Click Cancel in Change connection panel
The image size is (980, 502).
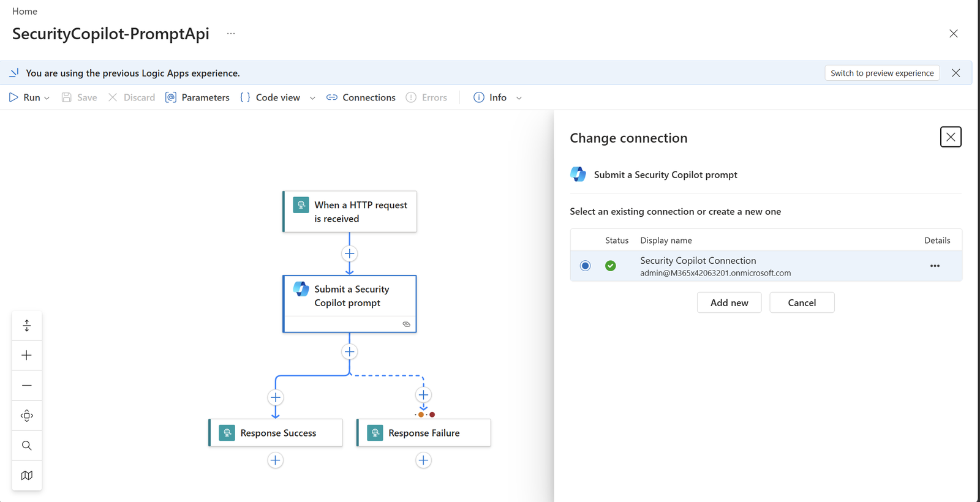point(802,302)
